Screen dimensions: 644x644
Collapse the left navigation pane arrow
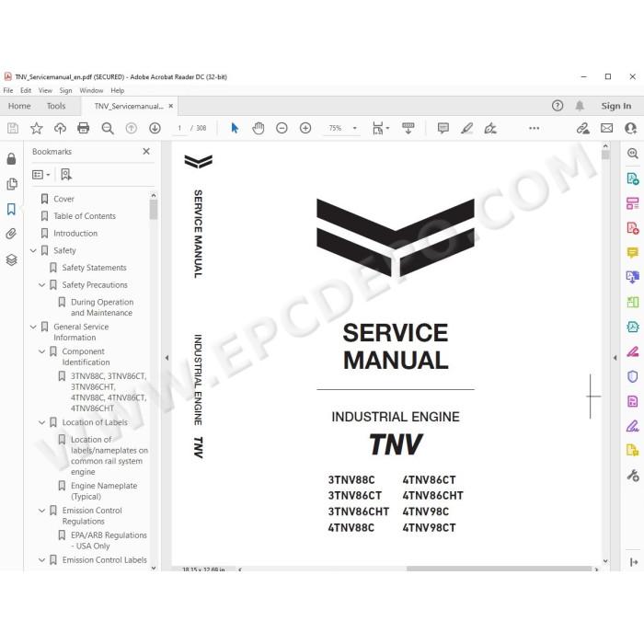(x=167, y=358)
